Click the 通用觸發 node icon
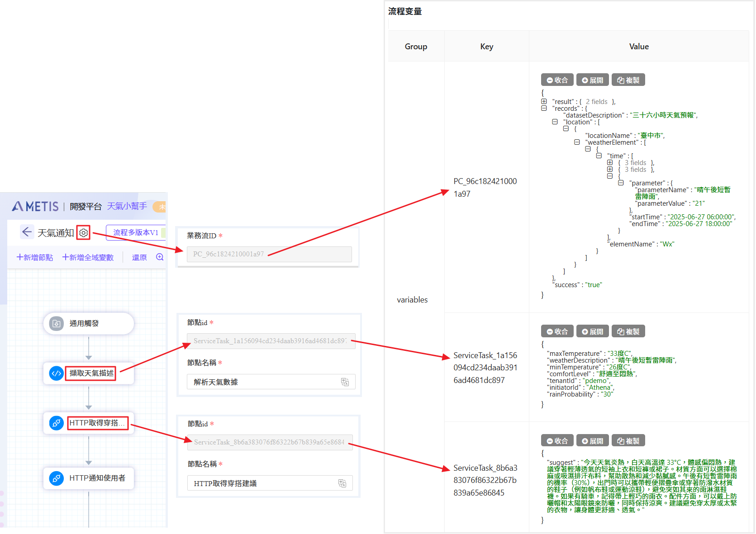The width and height of the screenshot is (756, 534). 57,324
